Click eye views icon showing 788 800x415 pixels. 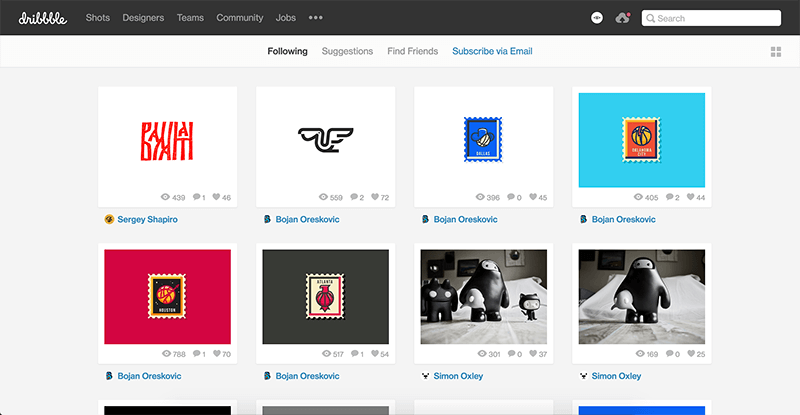(x=165, y=354)
